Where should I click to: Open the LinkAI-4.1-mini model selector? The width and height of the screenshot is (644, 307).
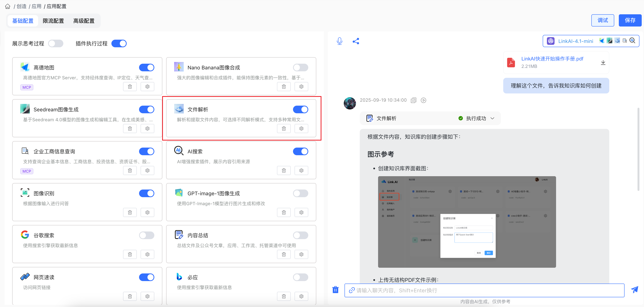pos(591,41)
